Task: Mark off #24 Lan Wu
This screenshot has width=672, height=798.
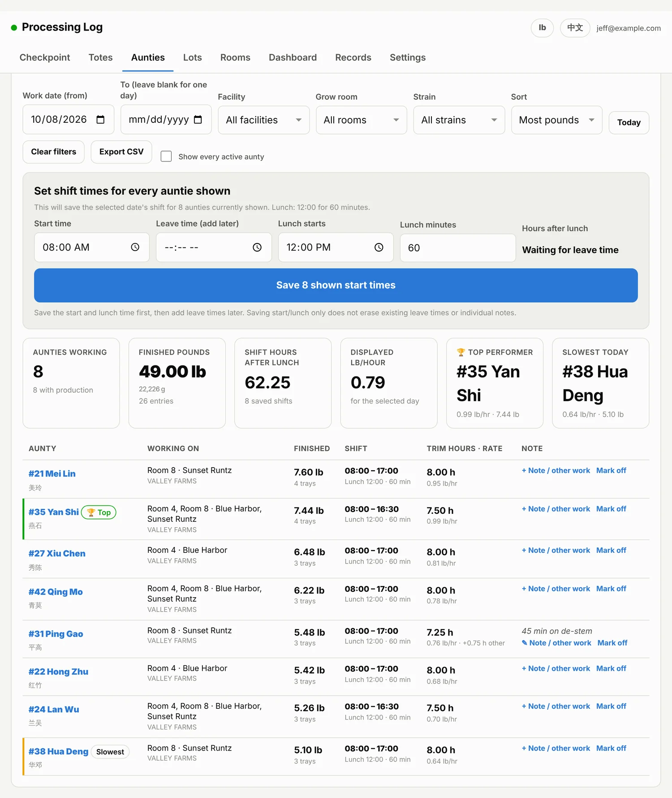Action: click(611, 706)
